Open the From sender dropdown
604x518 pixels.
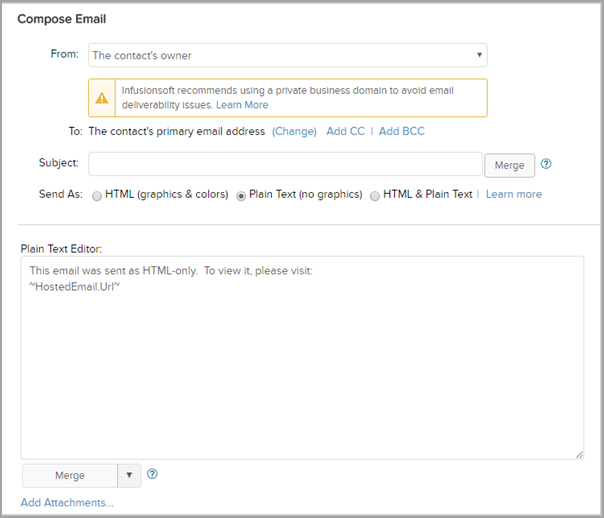point(288,54)
